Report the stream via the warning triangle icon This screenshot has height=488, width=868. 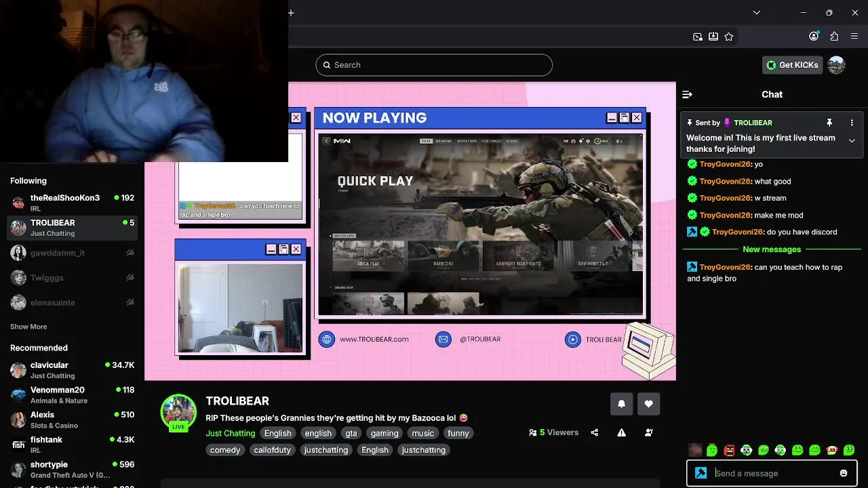(x=622, y=432)
